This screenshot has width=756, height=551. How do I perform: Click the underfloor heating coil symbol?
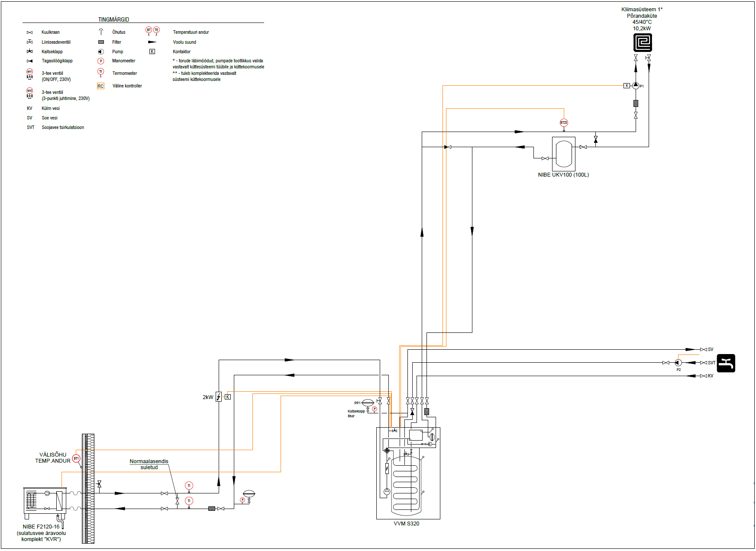click(643, 43)
